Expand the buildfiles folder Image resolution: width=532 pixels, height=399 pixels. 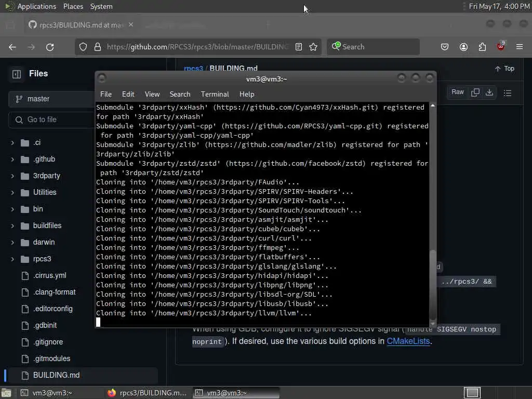12,226
